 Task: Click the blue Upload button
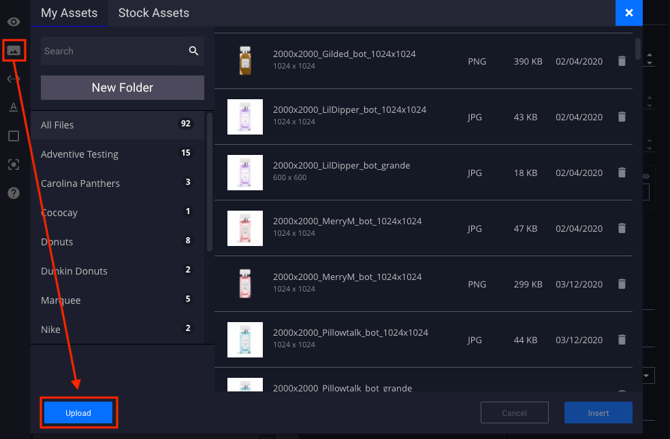[x=78, y=412]
